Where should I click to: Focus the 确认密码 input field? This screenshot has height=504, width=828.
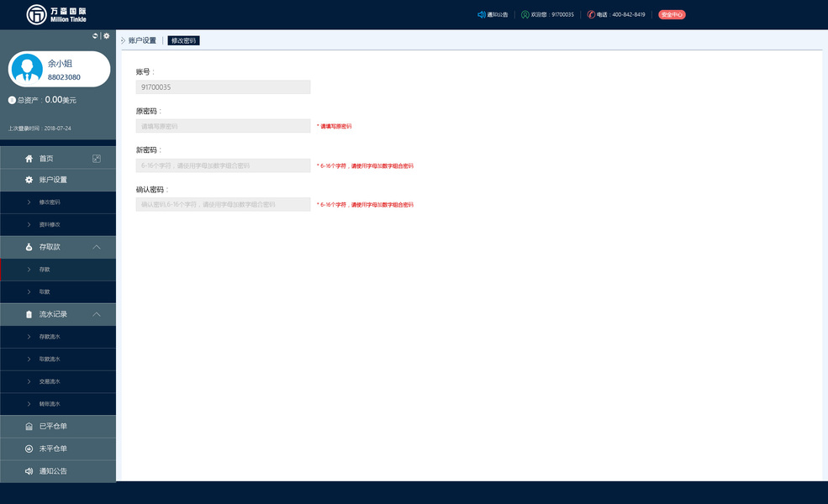pyautogui.click(x=223, y=205)
